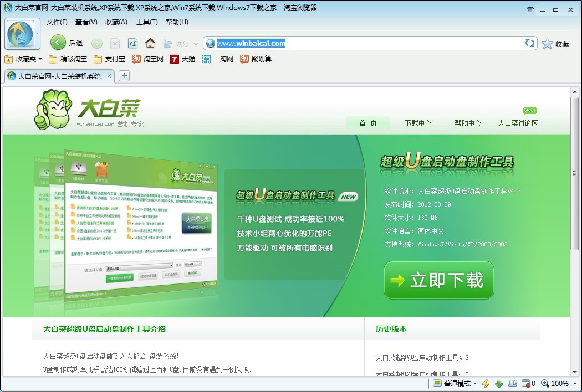
Task: Expand the 100% zoom level dropdown
Action: click(x=574, y=384)
